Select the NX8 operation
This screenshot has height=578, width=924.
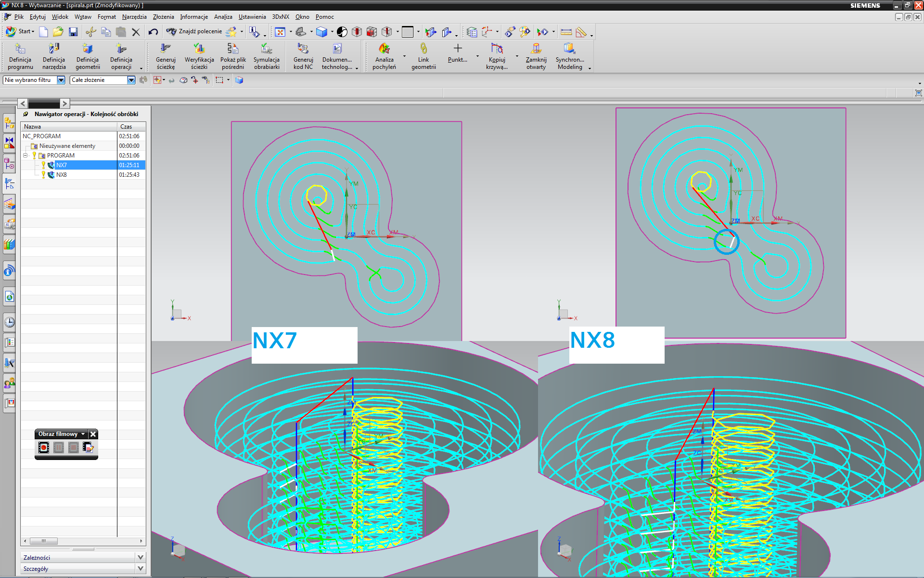[x=62, y=175]
